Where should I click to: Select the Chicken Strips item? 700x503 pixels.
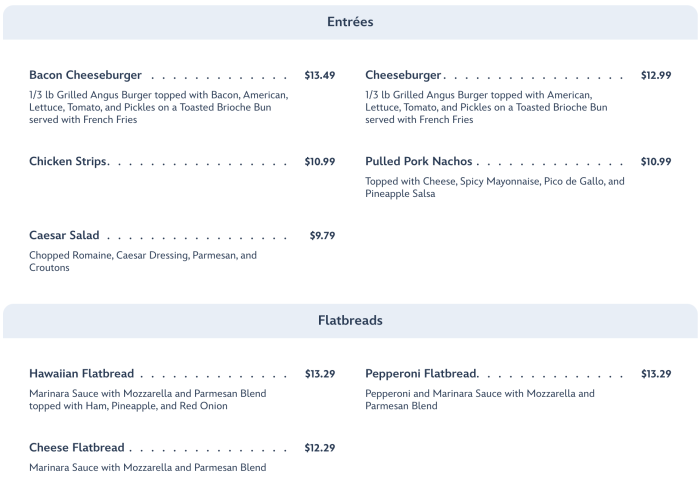(68, 161)
